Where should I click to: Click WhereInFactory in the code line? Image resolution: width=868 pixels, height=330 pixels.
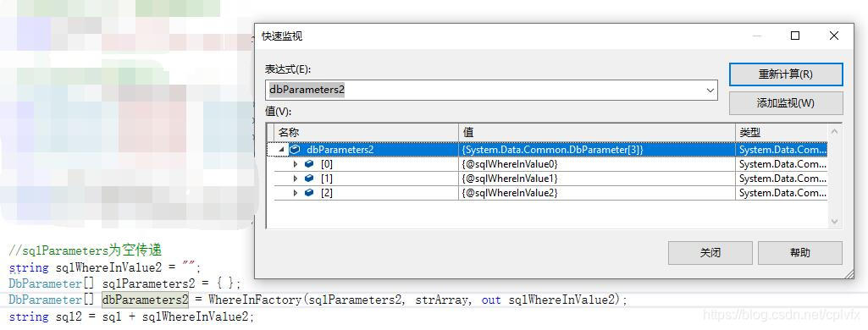255,300
